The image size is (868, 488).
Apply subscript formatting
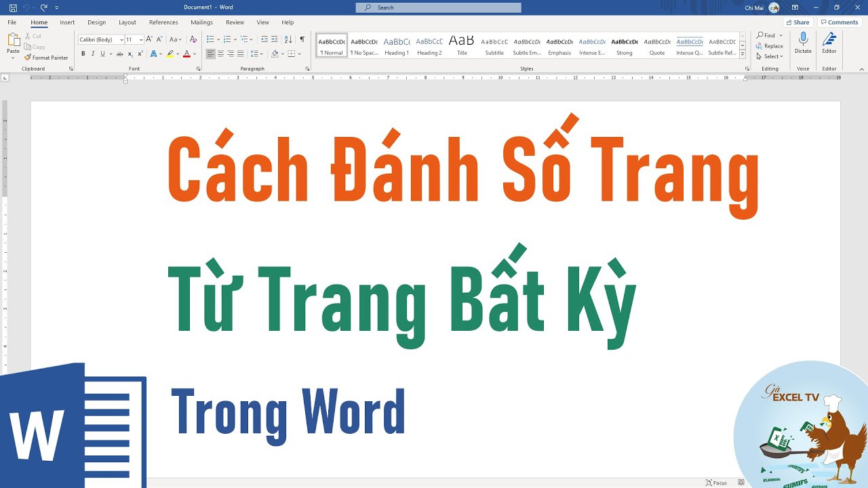[130, 54]
